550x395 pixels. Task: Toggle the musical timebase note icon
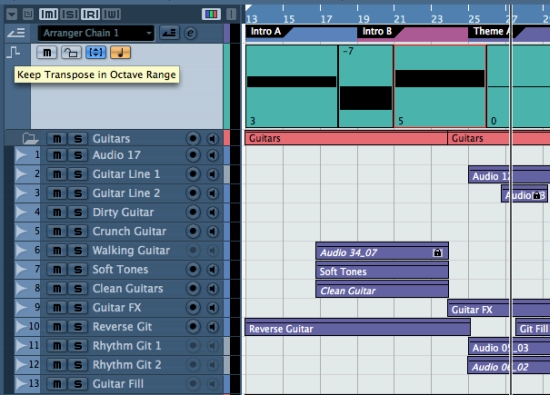[120, 53]
